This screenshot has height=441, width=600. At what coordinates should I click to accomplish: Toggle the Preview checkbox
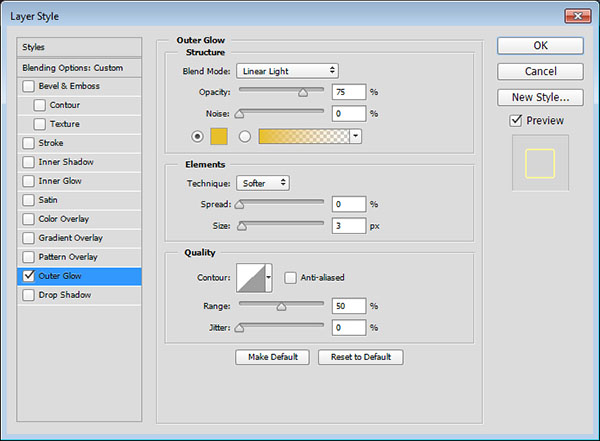click(x=515, y=121)
